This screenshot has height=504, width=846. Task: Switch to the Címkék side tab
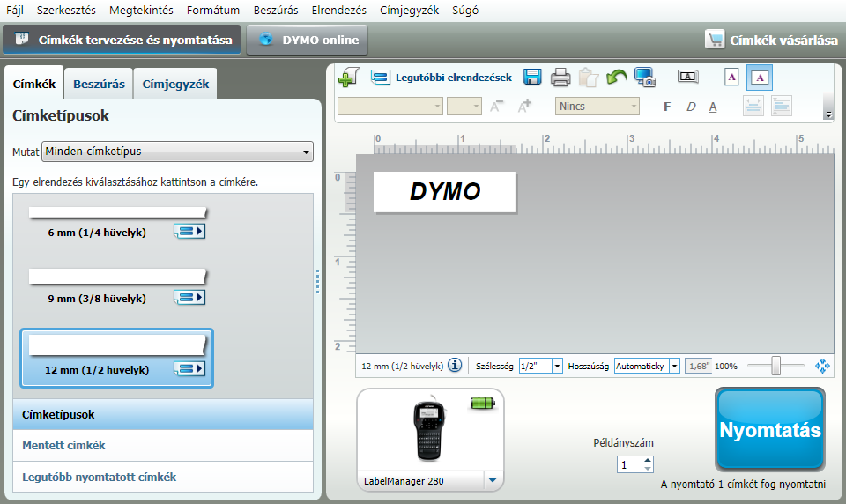[x=34, y=83]
